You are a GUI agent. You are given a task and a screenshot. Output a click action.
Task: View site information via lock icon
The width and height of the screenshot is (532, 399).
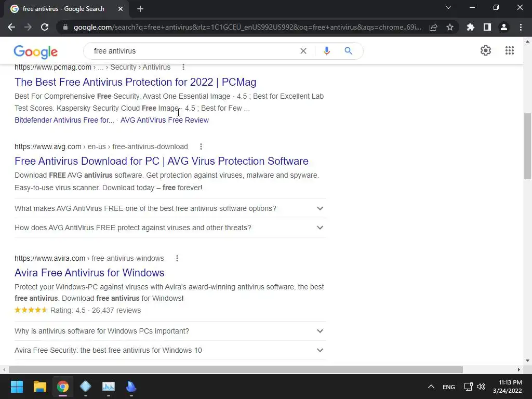point(65,27)
